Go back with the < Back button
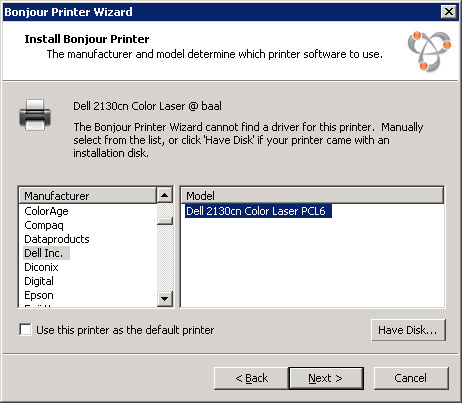This screenshot has width=462, height=403. tap(251, 378)
